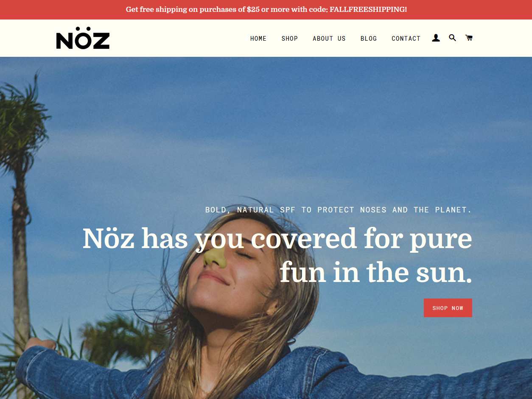The image size is (532, 399).
Task: Open the CONTACT page link
Action: point(406,39)
